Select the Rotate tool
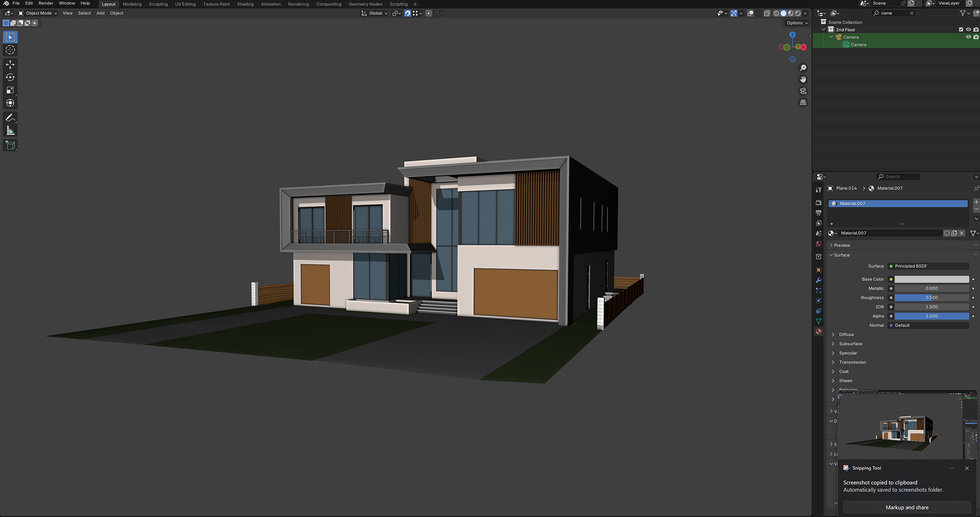The height and width of the screenshot is (517, 980). (10, 77)
